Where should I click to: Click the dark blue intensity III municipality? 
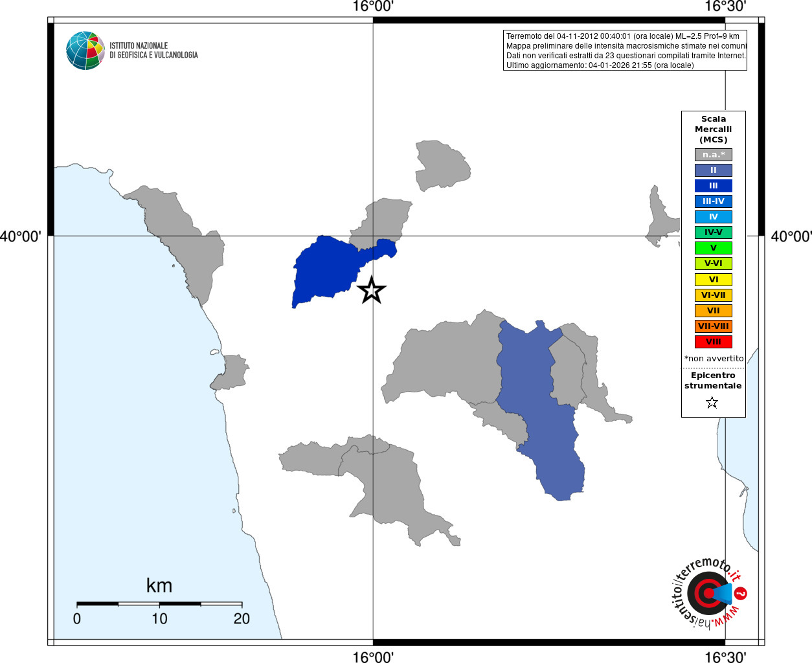coord(327,272)
